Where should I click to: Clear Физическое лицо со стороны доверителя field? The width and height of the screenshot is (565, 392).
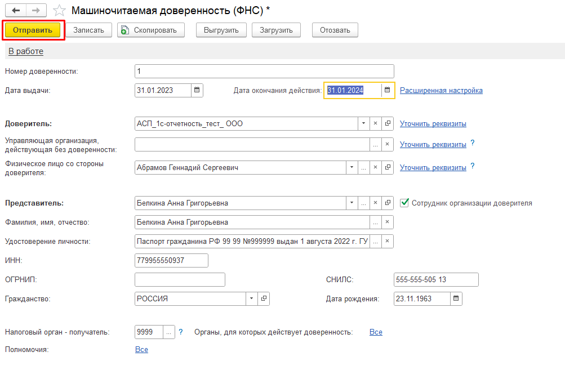(x=376, y=167)
